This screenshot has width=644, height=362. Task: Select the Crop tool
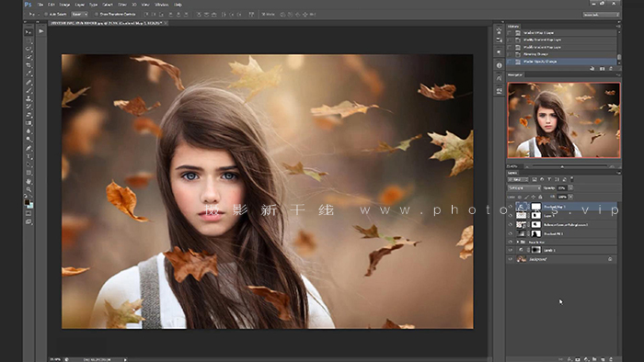[29, 65]
